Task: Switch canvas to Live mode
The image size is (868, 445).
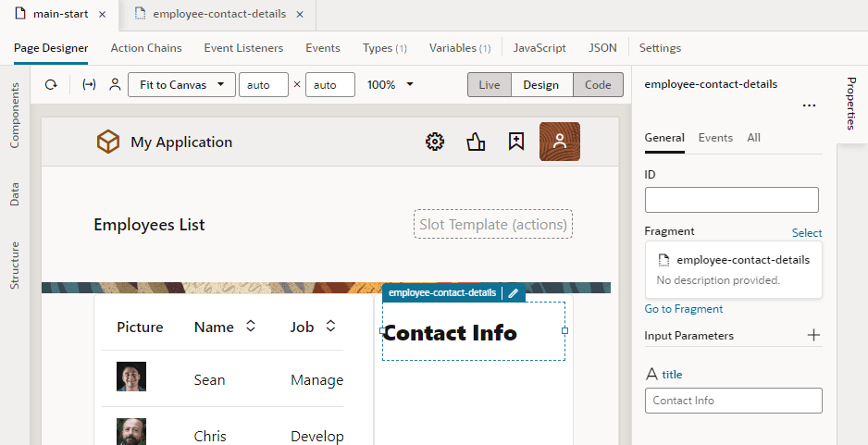Action: tap(490, 85)
